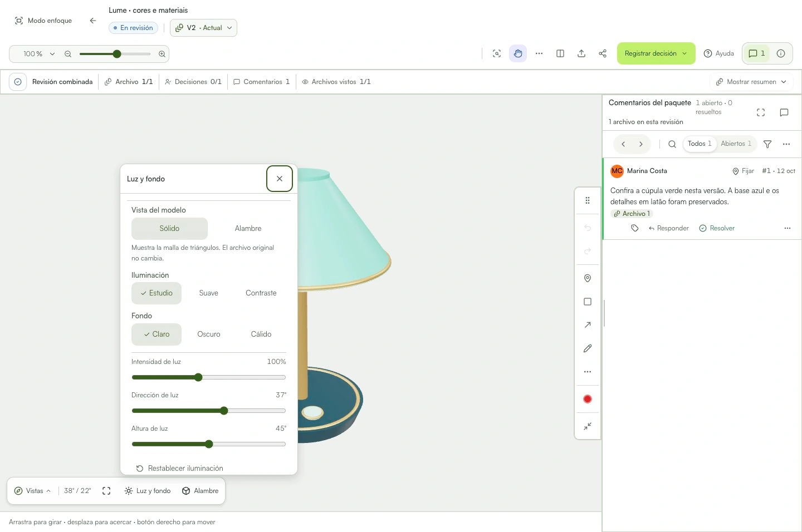Select the rectangle annotation tool

click(588, 302)
